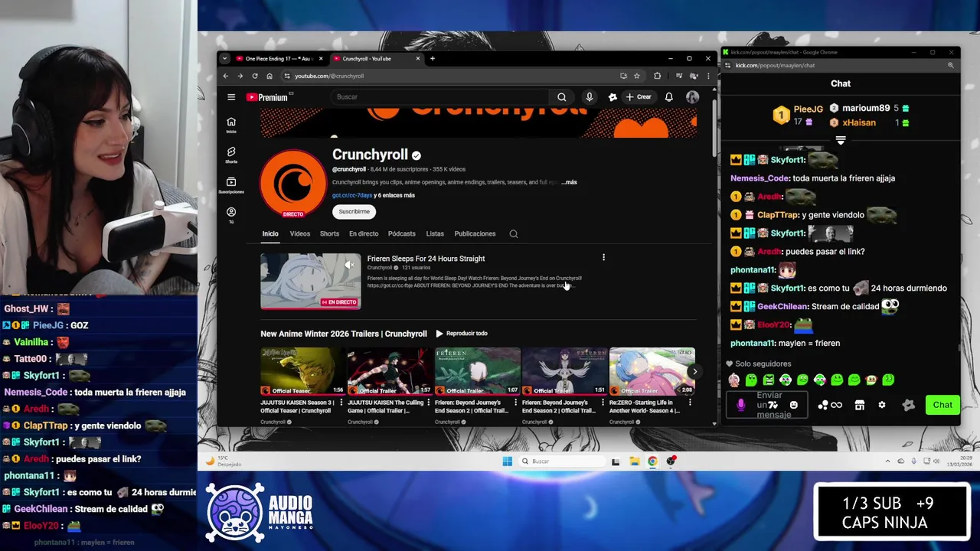Click Enviar un mensaje chat input field
Screen dimensions: 980x551
(x=766, y=405)
